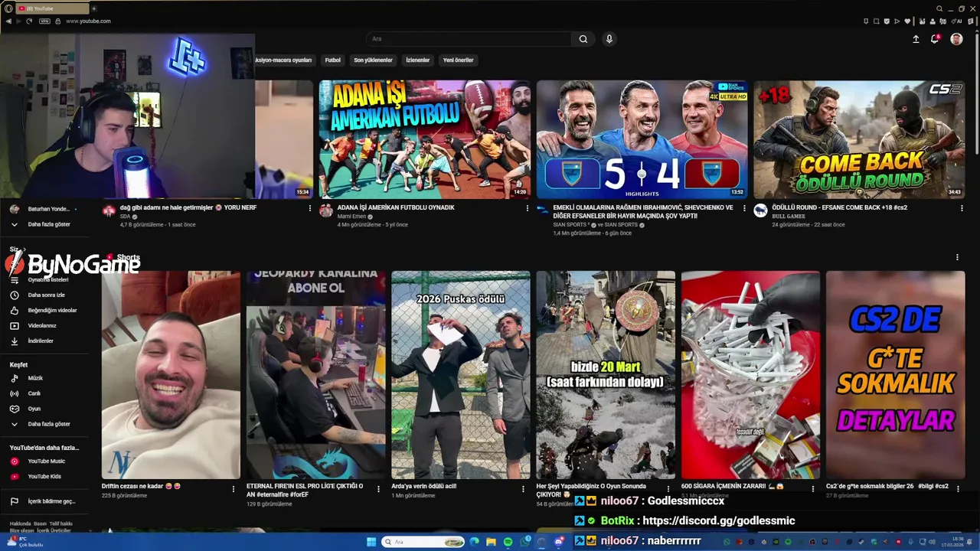Expand the Siz section arrow
Image resolution: width=980 pixels, height=551 pixels.
point(24,249)
